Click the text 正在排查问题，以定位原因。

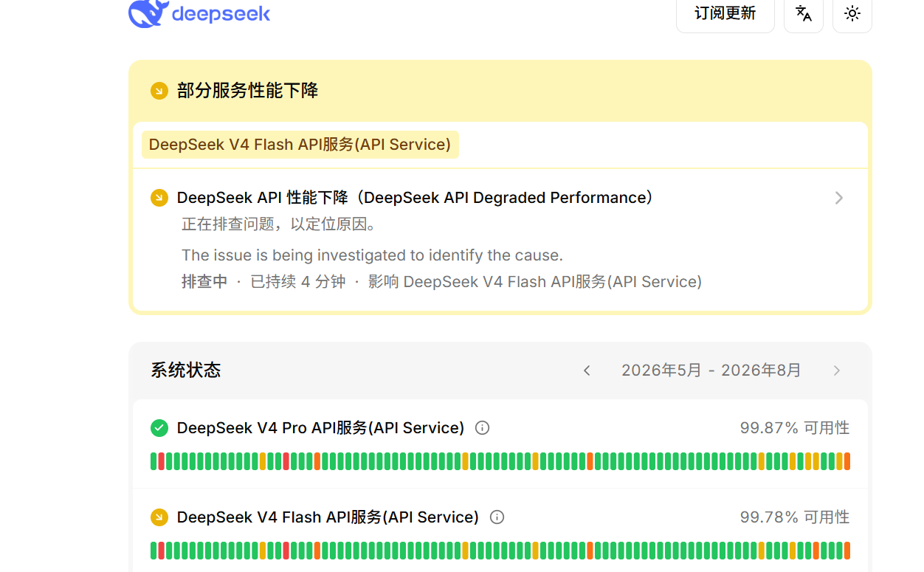coord(280,224)
